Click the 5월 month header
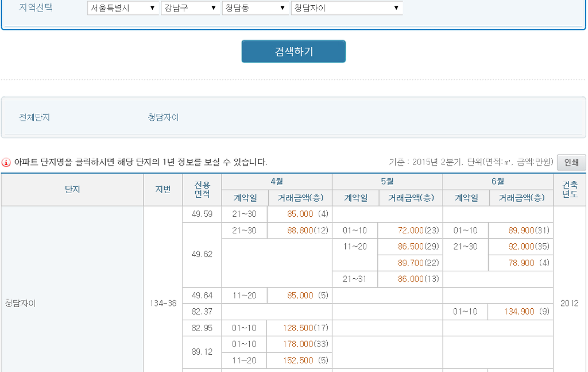This screenshot has width=588, height=372. click(x=388, y=182)
